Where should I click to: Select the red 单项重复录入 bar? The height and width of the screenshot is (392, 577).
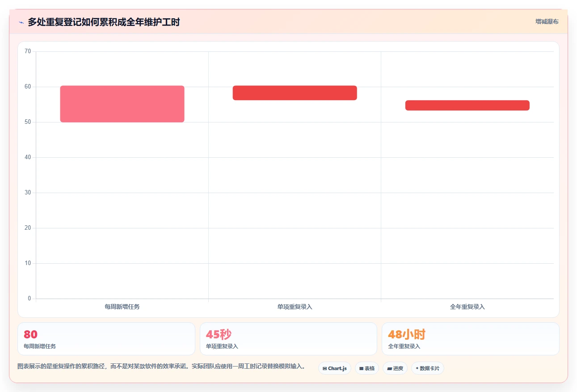pyautogui.click(x=295, y=93)
